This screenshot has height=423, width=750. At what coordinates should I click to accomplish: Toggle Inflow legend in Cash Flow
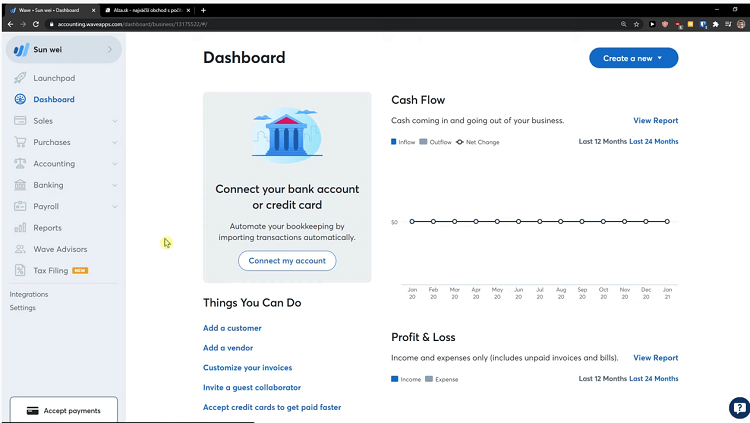[x=403, y=142]
